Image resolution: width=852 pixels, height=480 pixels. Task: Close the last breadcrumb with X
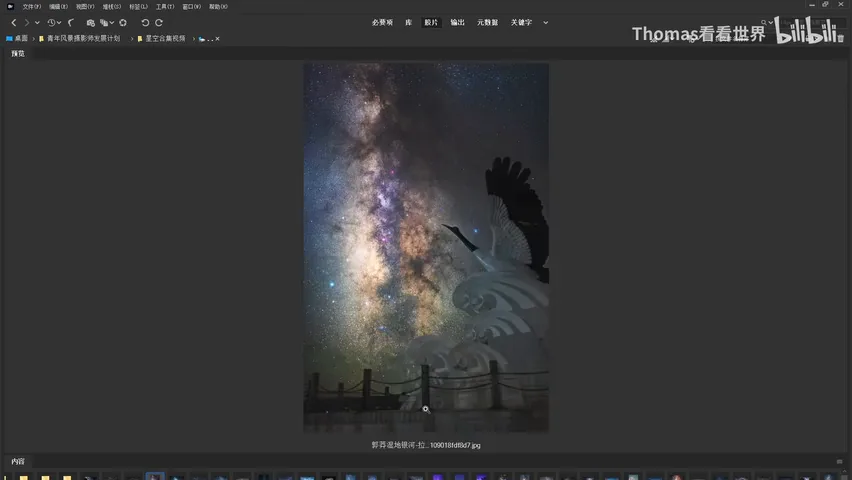click(x=217, y=39)
